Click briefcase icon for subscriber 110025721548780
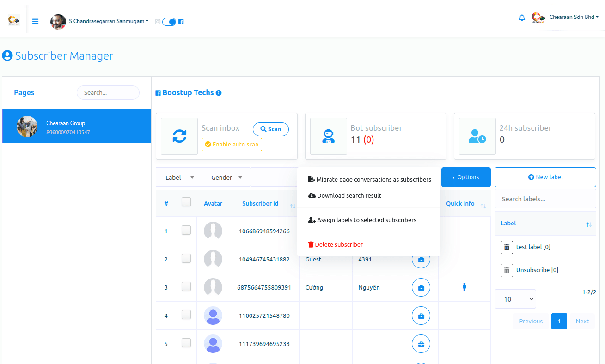 tap(421, 316)
